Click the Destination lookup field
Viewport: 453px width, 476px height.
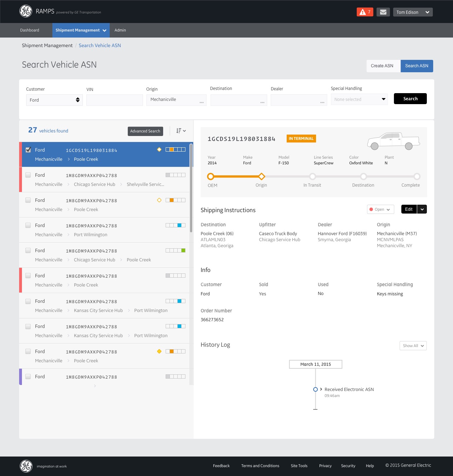point(239,100)
